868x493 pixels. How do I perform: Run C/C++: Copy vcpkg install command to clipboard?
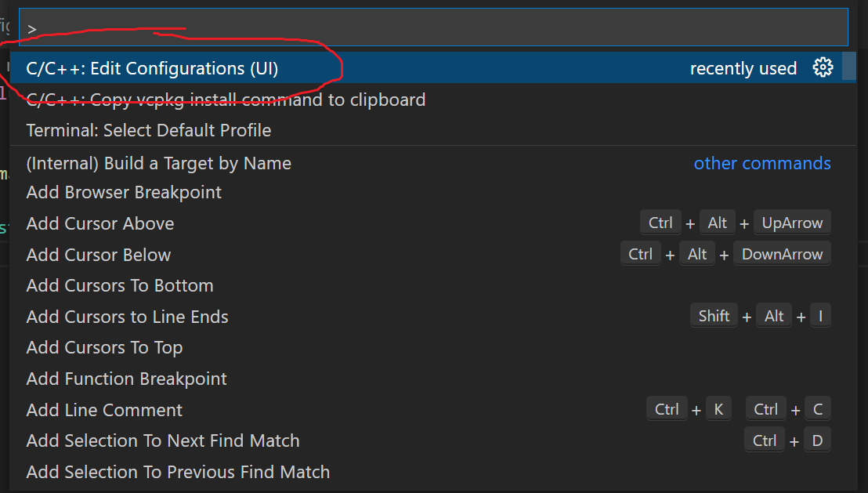(x=226, y=100)
